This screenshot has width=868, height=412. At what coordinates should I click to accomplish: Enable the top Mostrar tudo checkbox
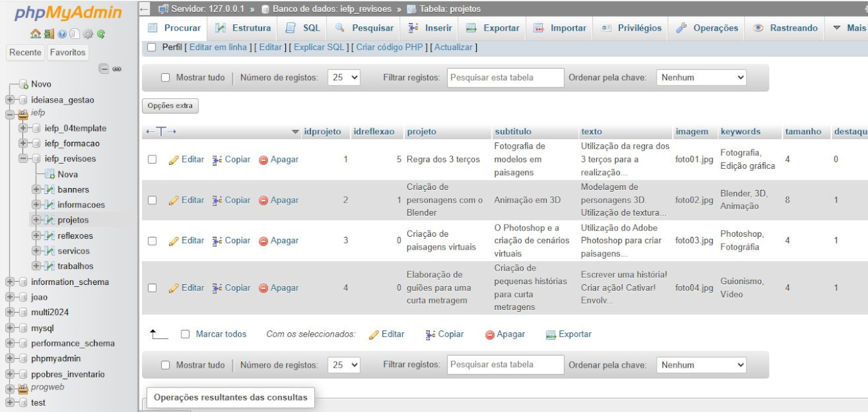pyautogui.click(x=165, y=78)
